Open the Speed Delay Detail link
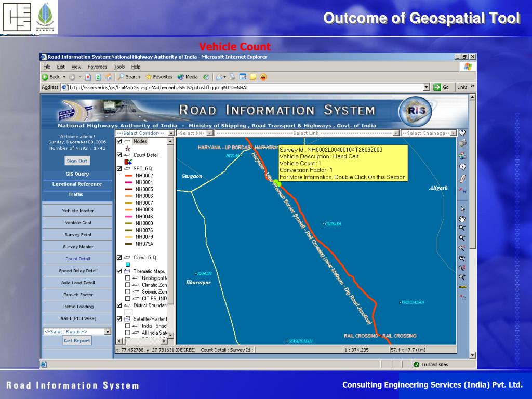The image size is (532, 399). (x=78, y=271)
